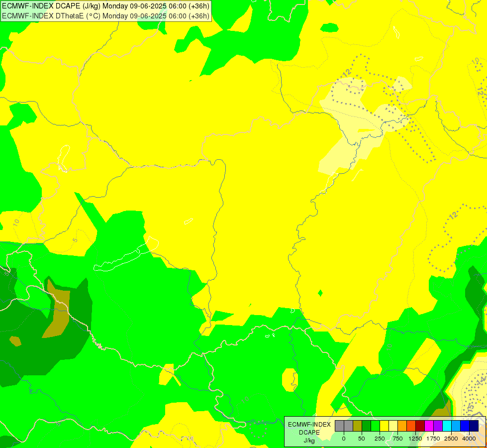Click the red-orange legend swatch
The image size is (487, 448).
tap(411, 426)
